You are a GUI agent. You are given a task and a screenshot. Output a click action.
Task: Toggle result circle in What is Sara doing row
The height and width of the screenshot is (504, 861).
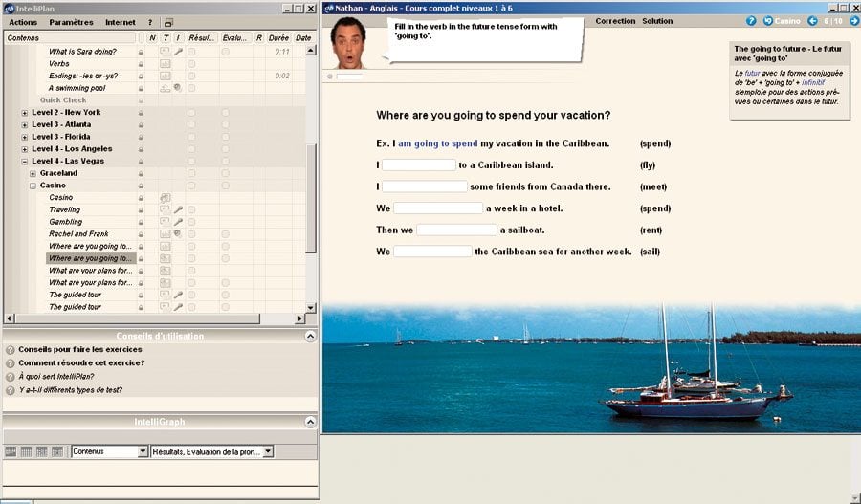click(191, 52)
